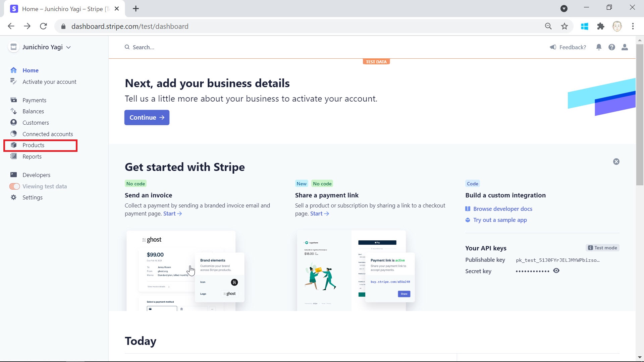Go to Products in the sidebar
Image resolution: width=644 pixels, height=362 pixels.
click(x=33, y=145)
